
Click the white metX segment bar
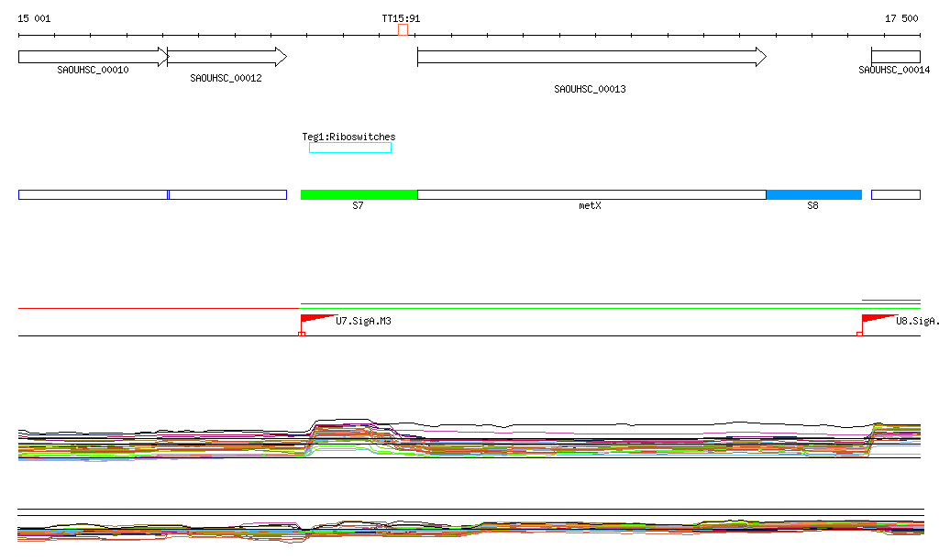(591, 194)
